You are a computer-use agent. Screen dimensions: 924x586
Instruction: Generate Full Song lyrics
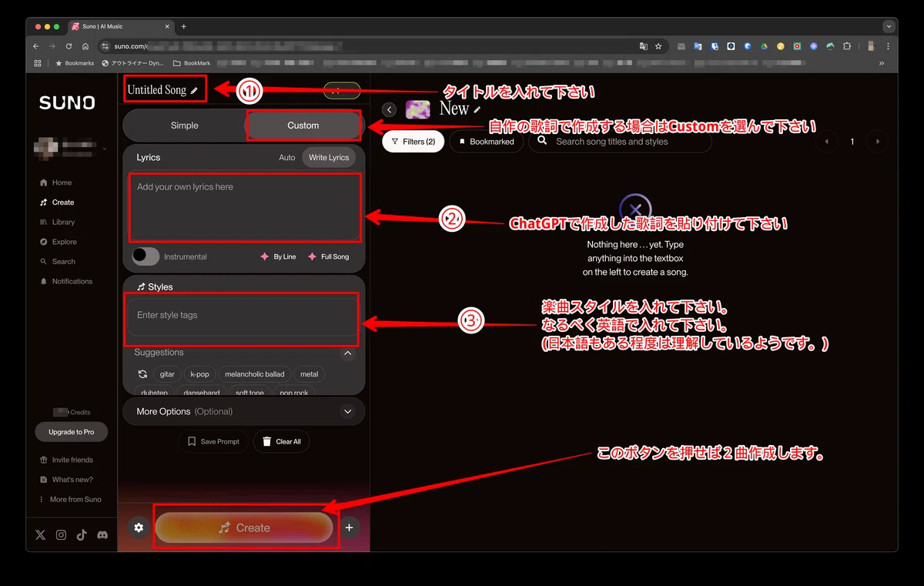pyautogui.click(x=328, y=256)
